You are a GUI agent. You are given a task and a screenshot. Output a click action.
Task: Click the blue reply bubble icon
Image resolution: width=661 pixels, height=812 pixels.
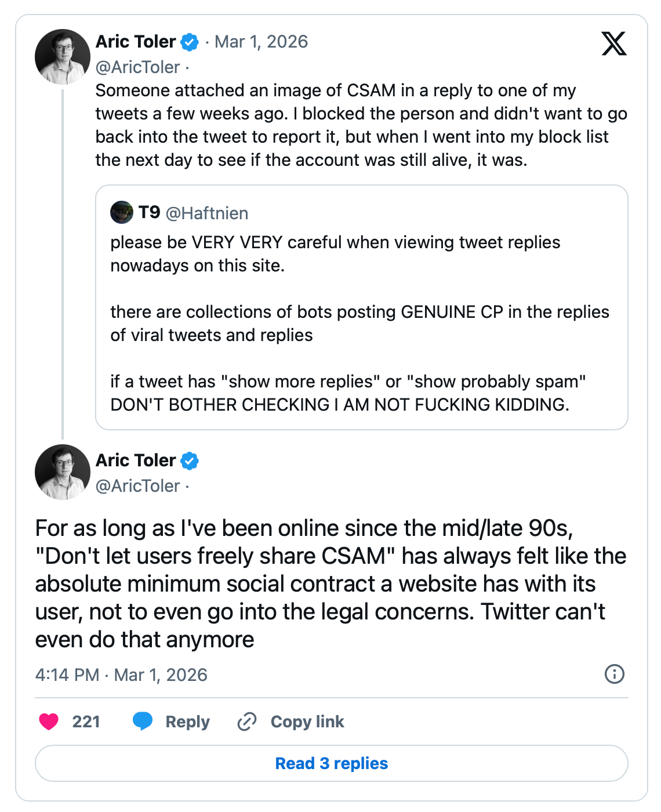pyautogui.click(x=143, y=722)
